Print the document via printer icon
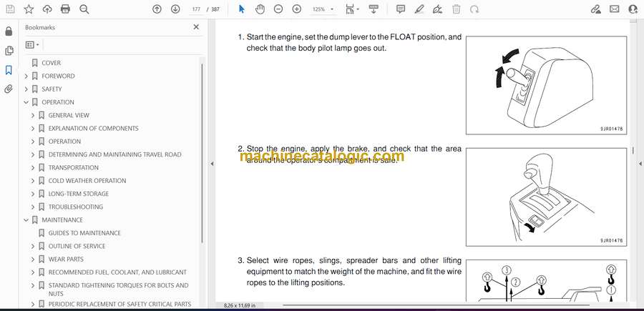The width and height of the screenshot is (644, 311). [65, 9]
